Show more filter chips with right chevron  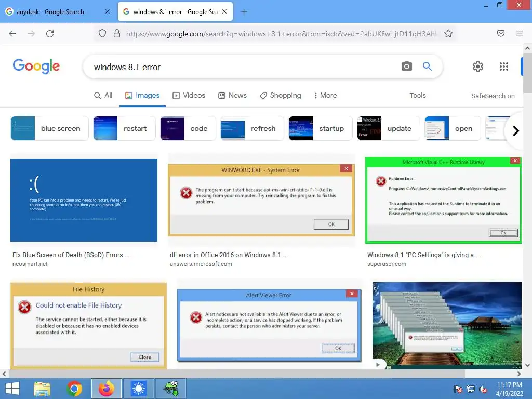pyautogui.click(x=516, y=130)
